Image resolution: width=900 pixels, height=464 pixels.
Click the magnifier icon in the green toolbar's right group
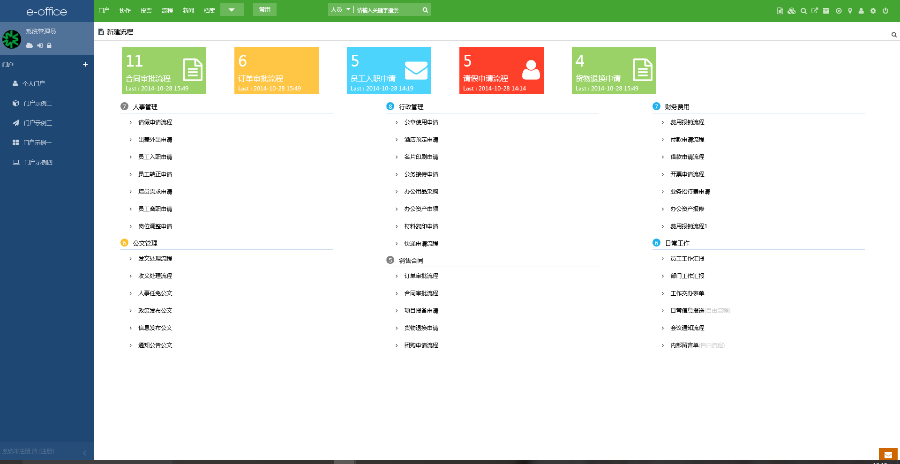click(x=804, y=11)
